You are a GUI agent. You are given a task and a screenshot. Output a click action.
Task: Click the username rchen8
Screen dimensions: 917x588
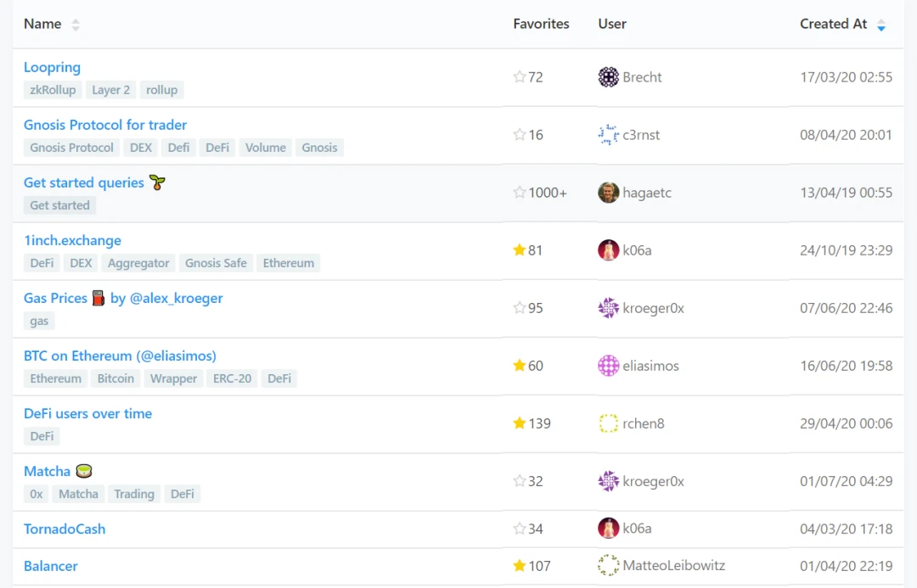click(x=644, y=423)
